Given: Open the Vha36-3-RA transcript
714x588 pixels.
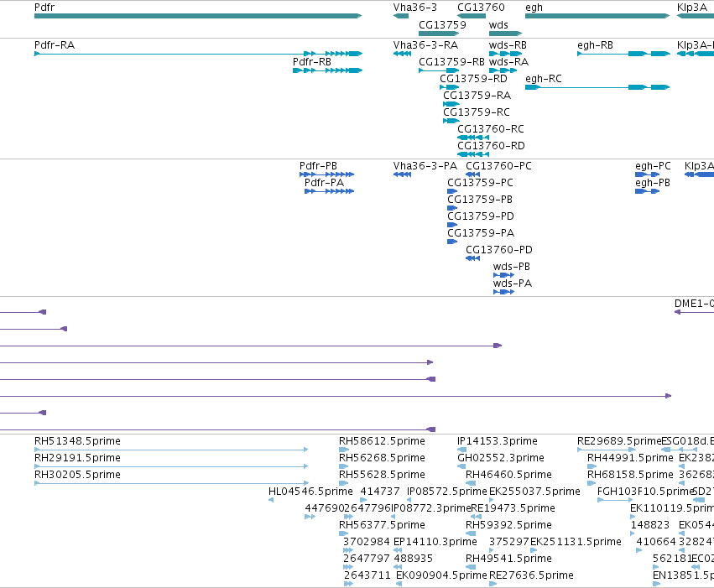Looking at the screenshot, I should click(402, 54).
